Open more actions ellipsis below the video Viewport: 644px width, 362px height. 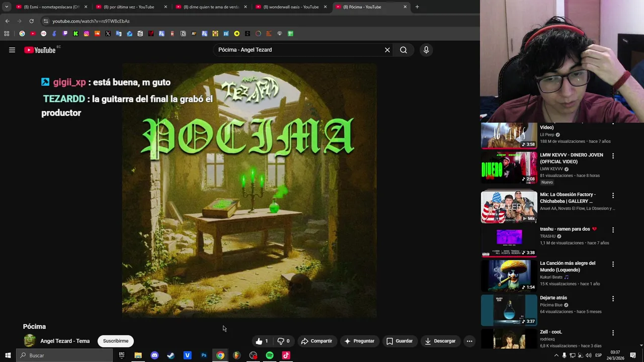point(469,341)
